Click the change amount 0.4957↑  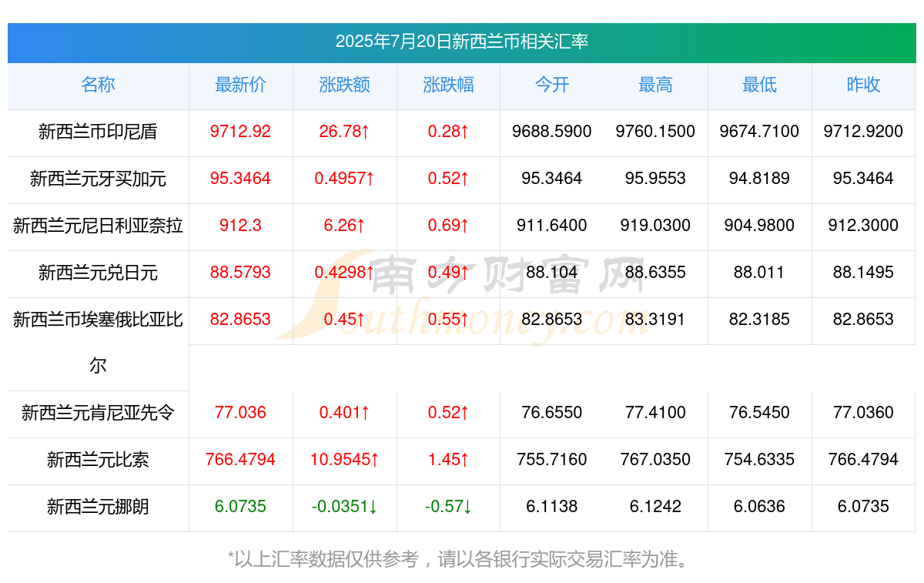[344, 179]
